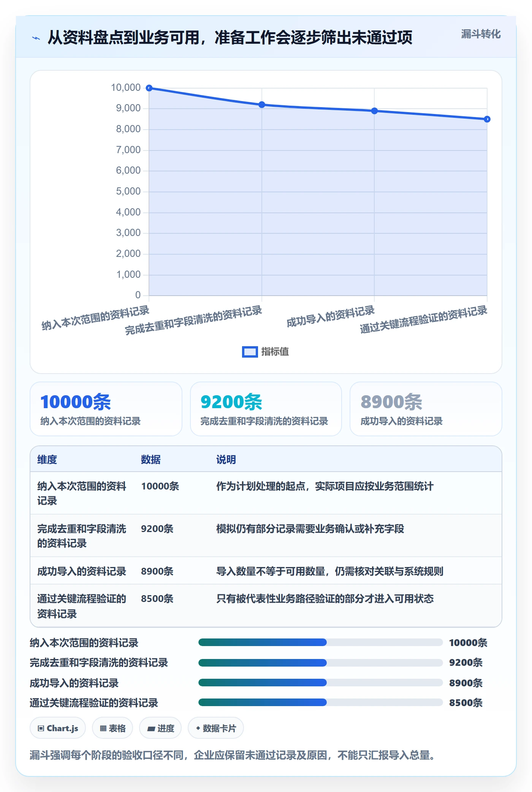Click table cell 8500条
This screenshot has width=532, height=792.
pos(157,599)
